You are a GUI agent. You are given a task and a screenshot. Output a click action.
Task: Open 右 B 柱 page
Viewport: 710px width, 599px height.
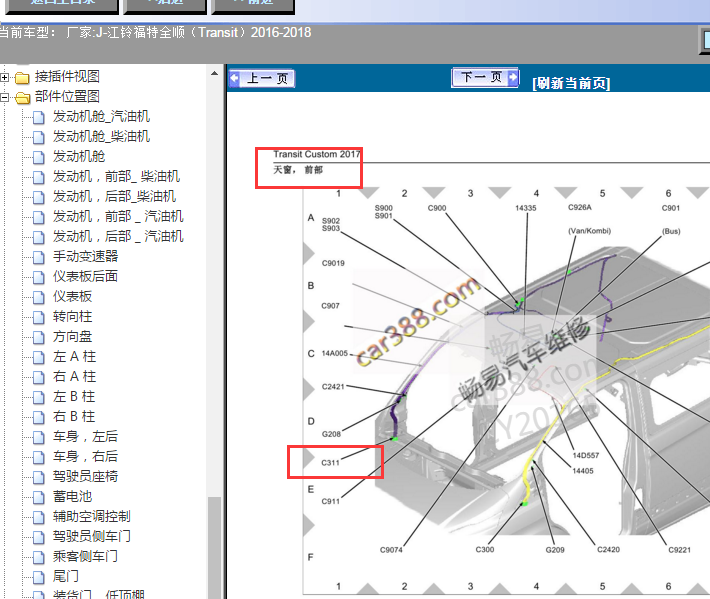pyautogui.click(x=74, y=416)
